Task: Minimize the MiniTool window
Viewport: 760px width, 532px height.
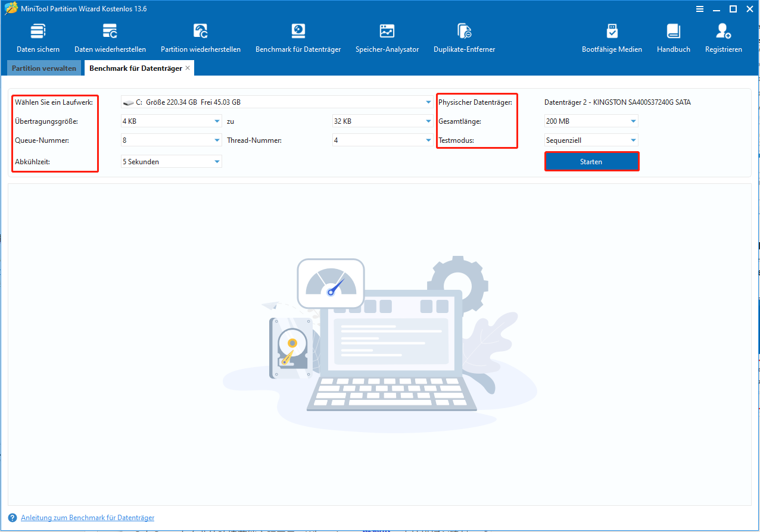Action: click(717, 9)
